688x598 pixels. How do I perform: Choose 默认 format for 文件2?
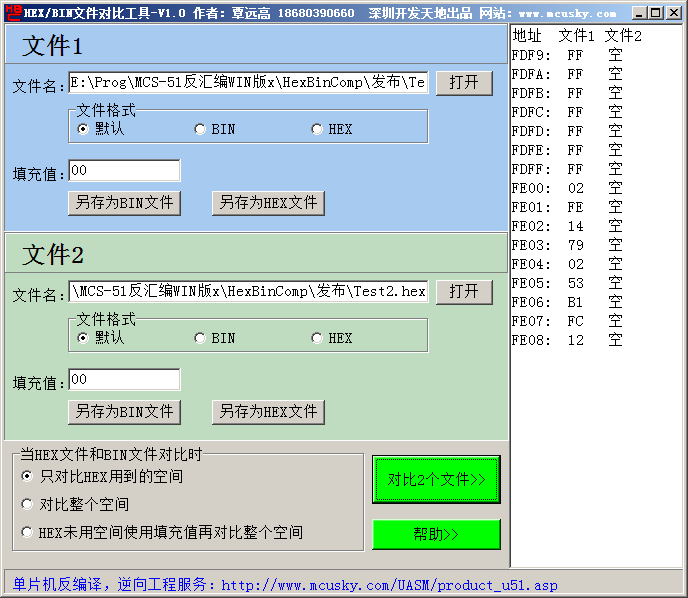pyautogui.click(x=83, y=339)
